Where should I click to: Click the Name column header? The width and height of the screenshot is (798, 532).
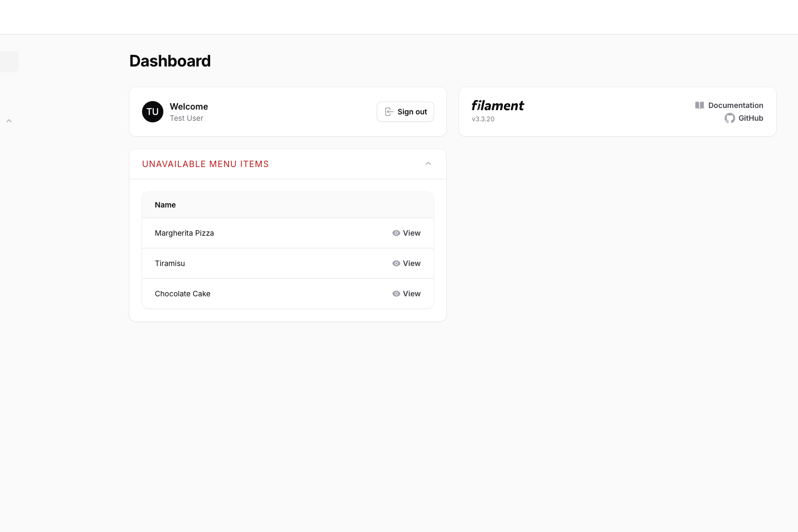coord(165,205)
